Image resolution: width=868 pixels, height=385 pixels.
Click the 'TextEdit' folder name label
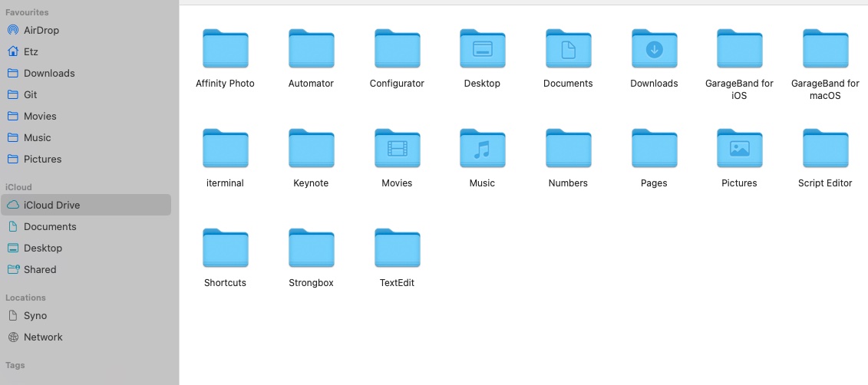[x=397, y=283]
